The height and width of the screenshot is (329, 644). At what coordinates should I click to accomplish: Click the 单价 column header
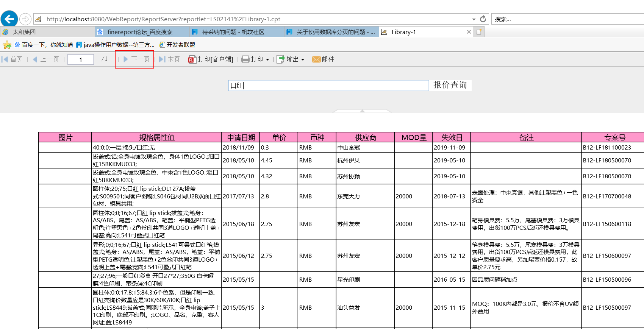(x=279, y=137)
